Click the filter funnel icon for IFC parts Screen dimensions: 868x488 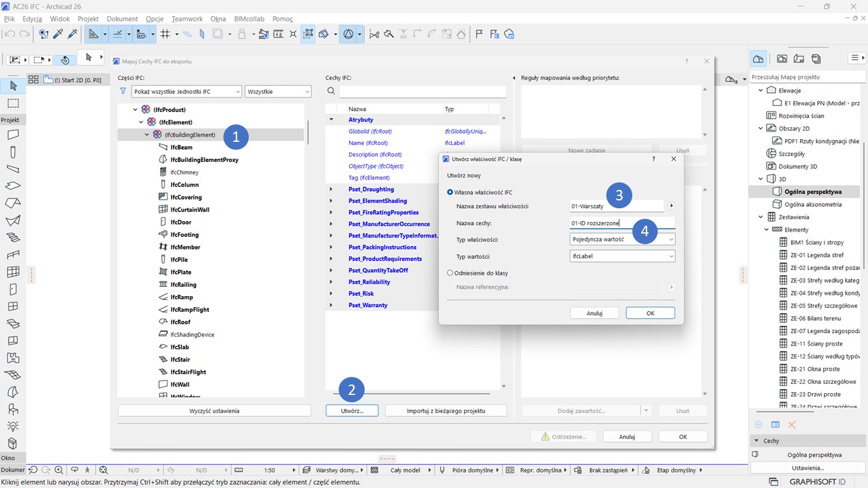click(123, 92)
